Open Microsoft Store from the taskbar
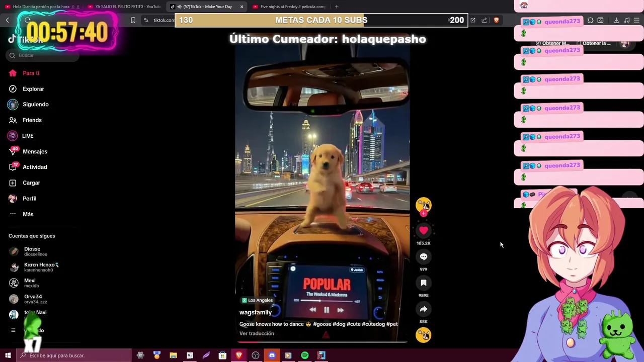This screenshot has width=644, height=362. [222, 355]
